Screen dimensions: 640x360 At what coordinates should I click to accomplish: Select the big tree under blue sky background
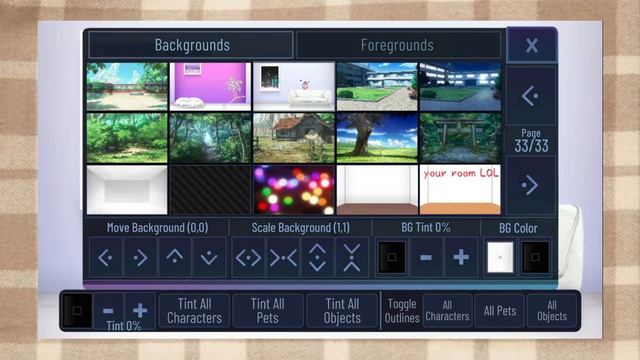(377, 138)
